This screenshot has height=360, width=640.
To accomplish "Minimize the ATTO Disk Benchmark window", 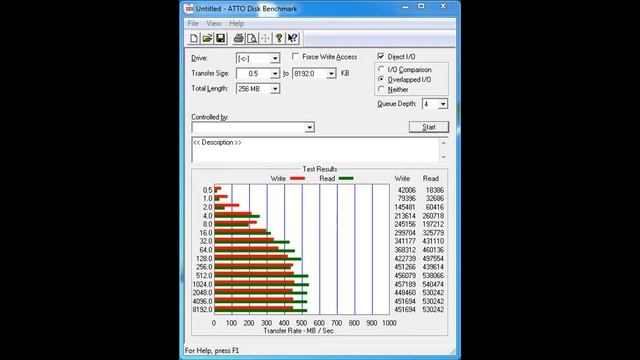I will pyautogui.click(x=405, y=7).
